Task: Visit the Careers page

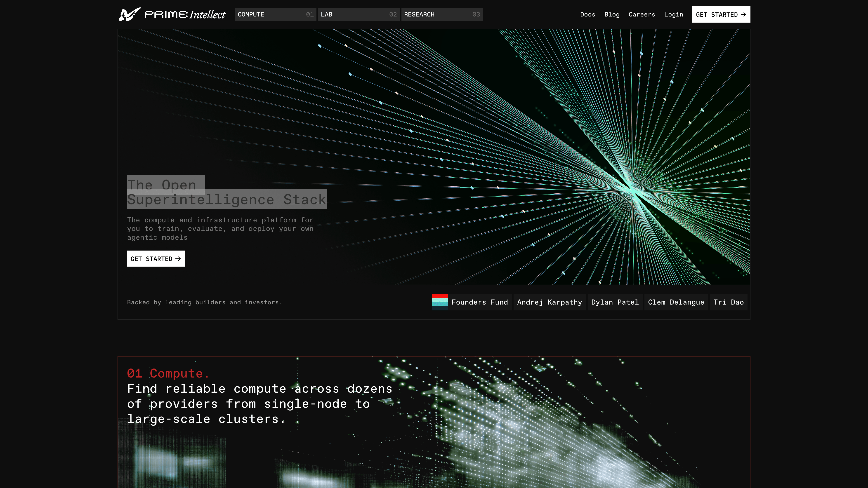Action: tap(642, 14)
